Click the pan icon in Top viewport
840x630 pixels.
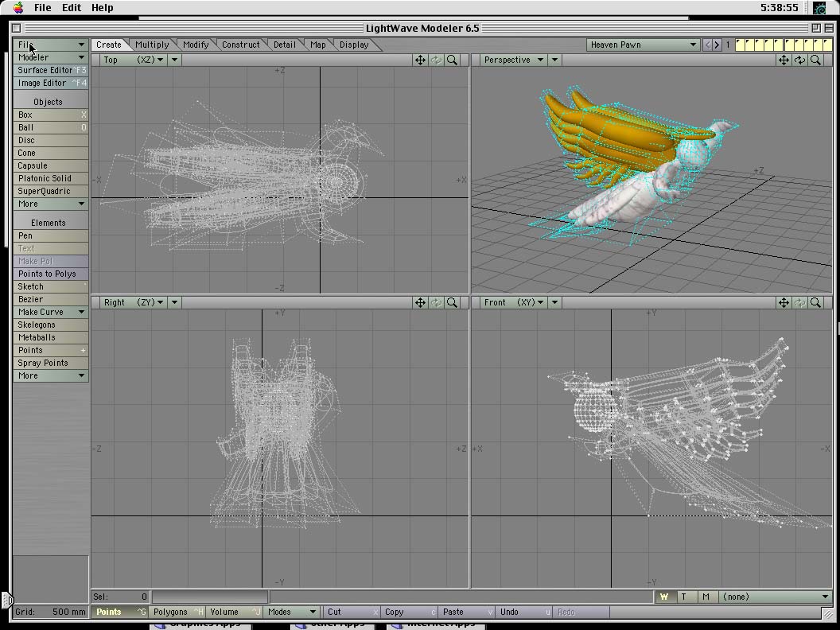[420, 60]
